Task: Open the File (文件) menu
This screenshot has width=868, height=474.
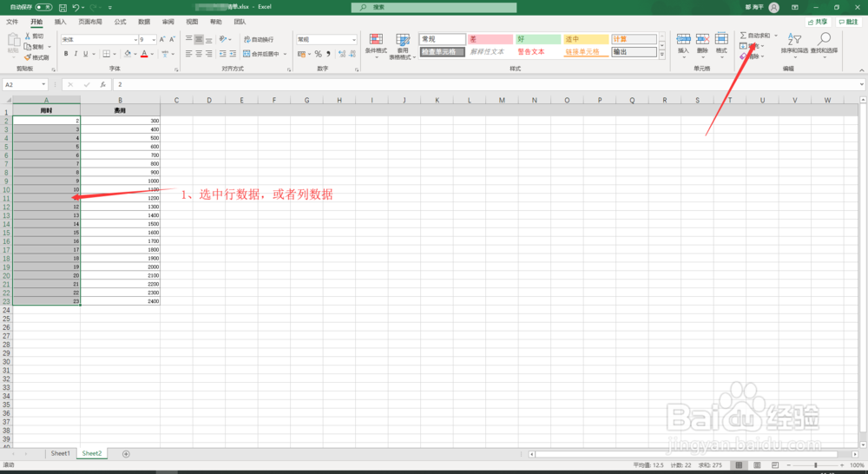Action: pyautogui.click(x=12, y=22)
